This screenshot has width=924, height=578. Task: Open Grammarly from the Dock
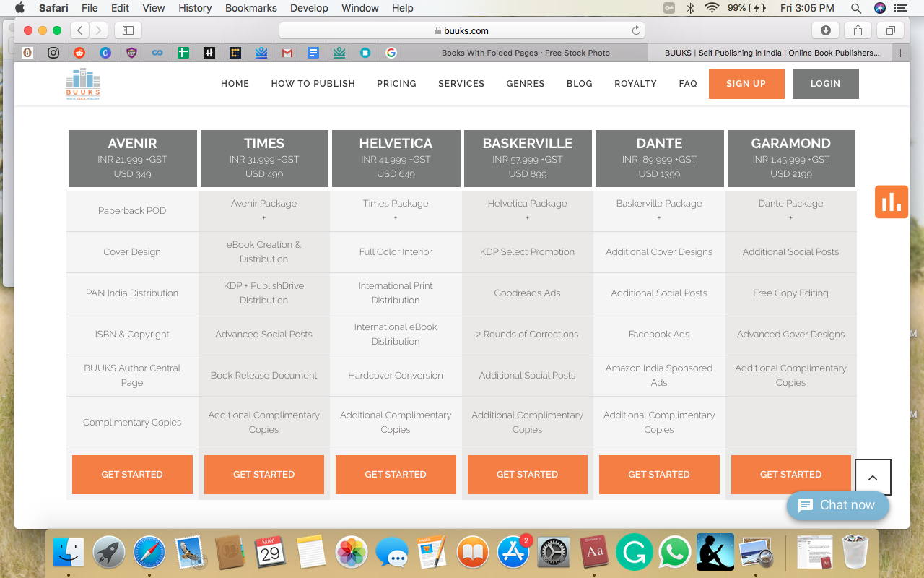tap(635, 553)
